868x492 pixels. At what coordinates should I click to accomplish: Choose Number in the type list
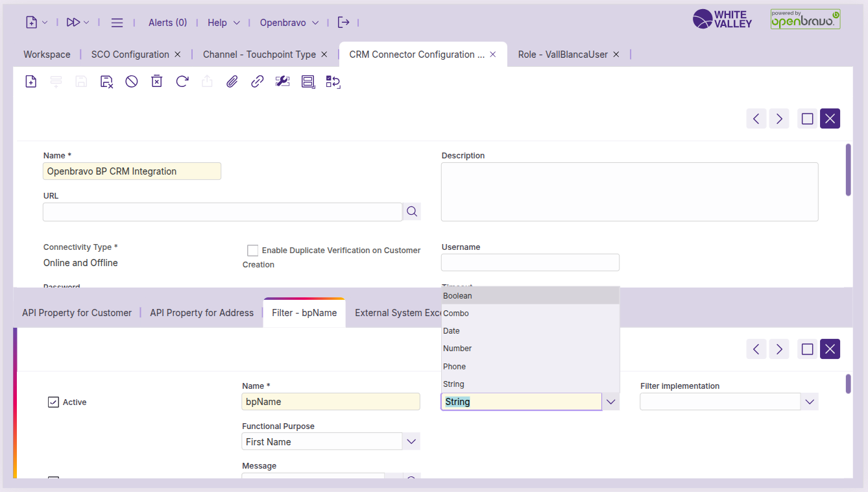[457, 349]
